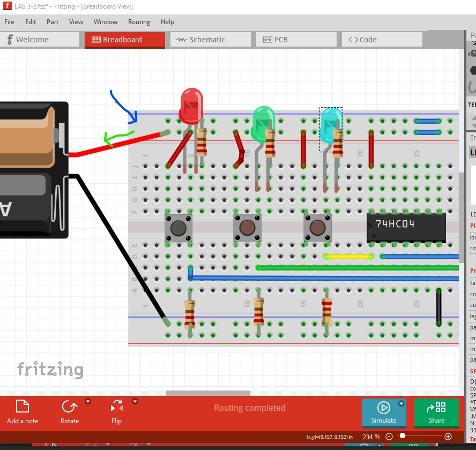This screenshot has height=450, width=476.
Task: Click the zoom slider handle
Action: tap(403, 437)
